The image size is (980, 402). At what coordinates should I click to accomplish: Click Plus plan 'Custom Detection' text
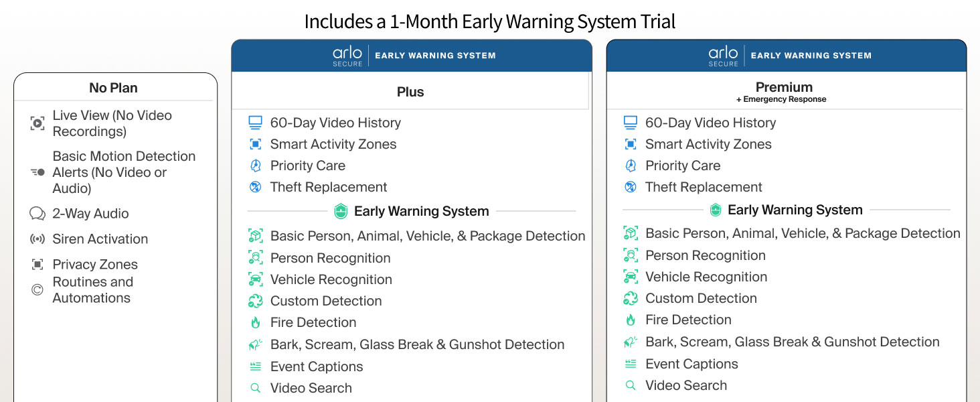(326, 301)
